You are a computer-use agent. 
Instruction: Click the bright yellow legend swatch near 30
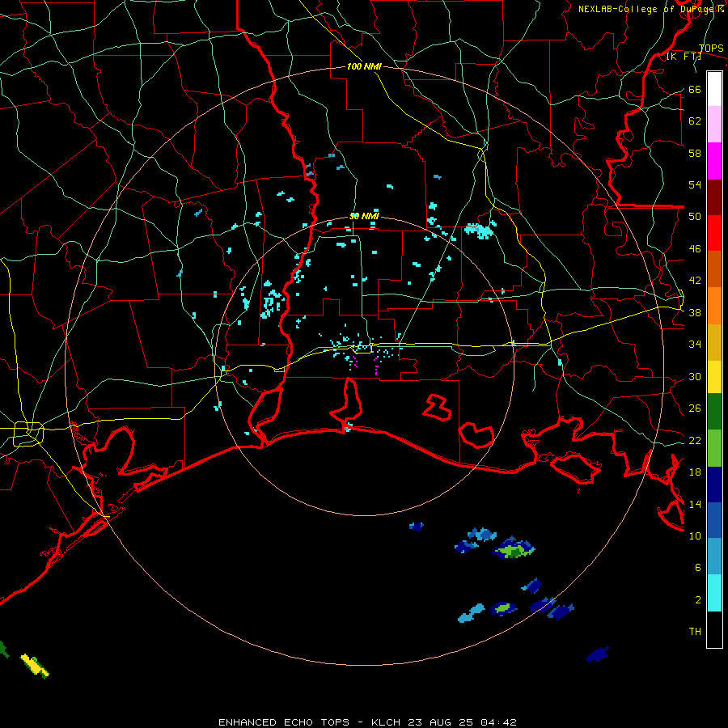pos(714,377)
